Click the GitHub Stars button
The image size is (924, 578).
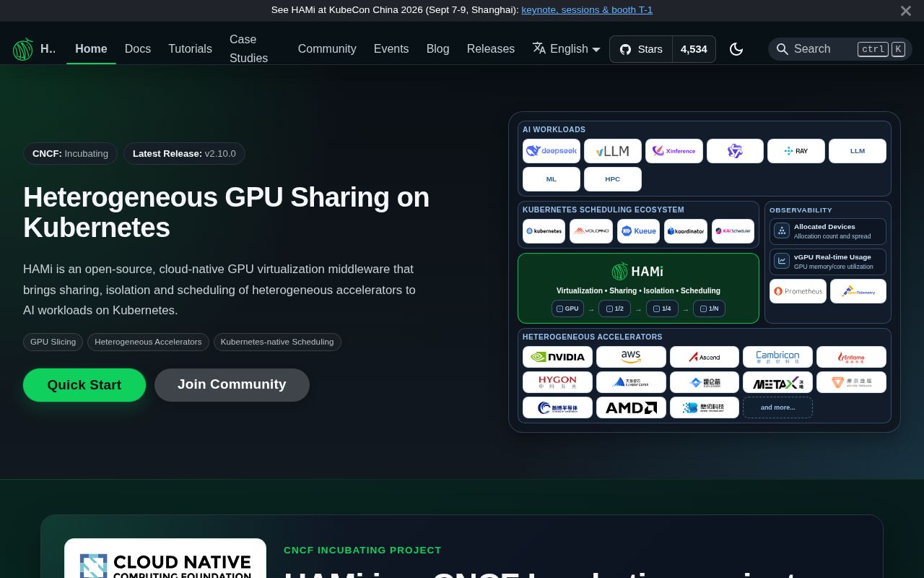pyautogui.click(x=641, y=49)
